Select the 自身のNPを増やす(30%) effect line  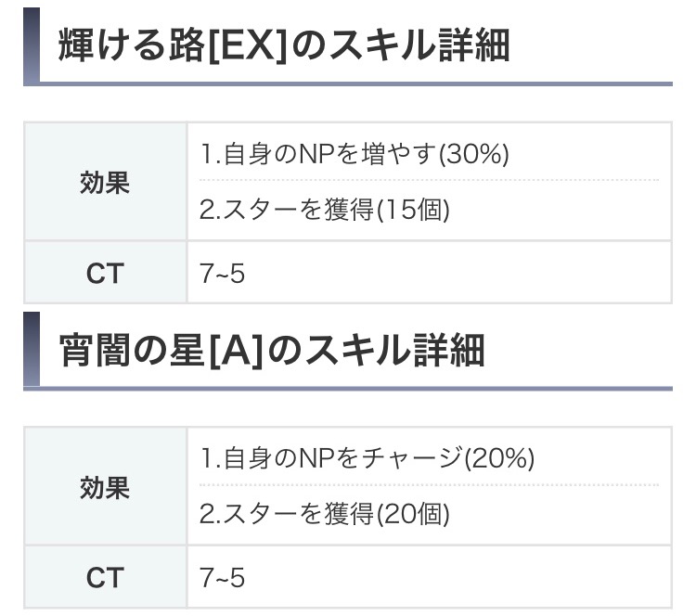tap(355, 155)
